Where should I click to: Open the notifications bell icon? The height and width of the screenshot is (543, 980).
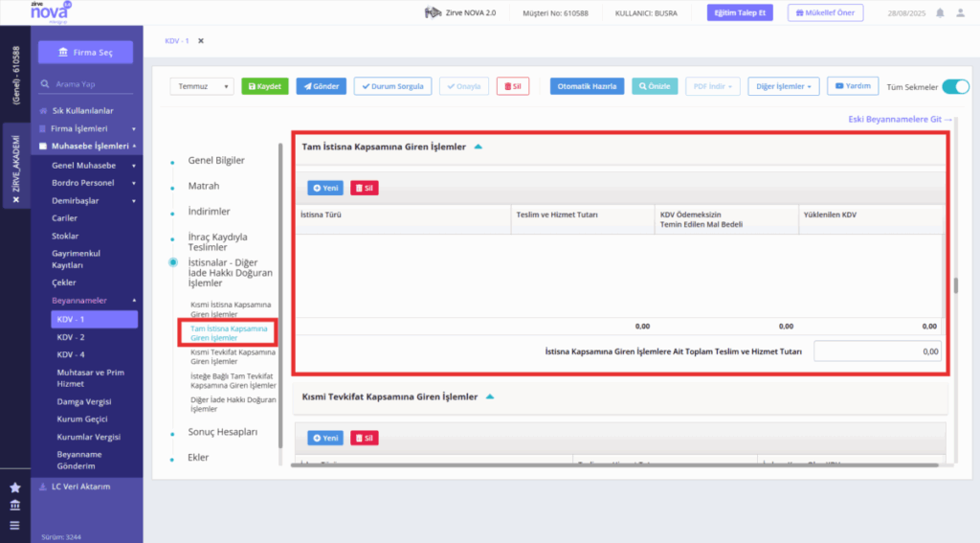tap(940, 12)
